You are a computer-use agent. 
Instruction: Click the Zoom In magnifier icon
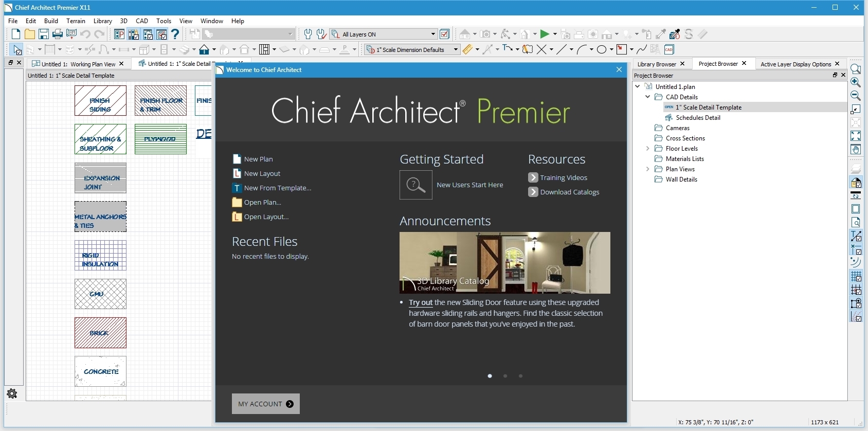856,82
